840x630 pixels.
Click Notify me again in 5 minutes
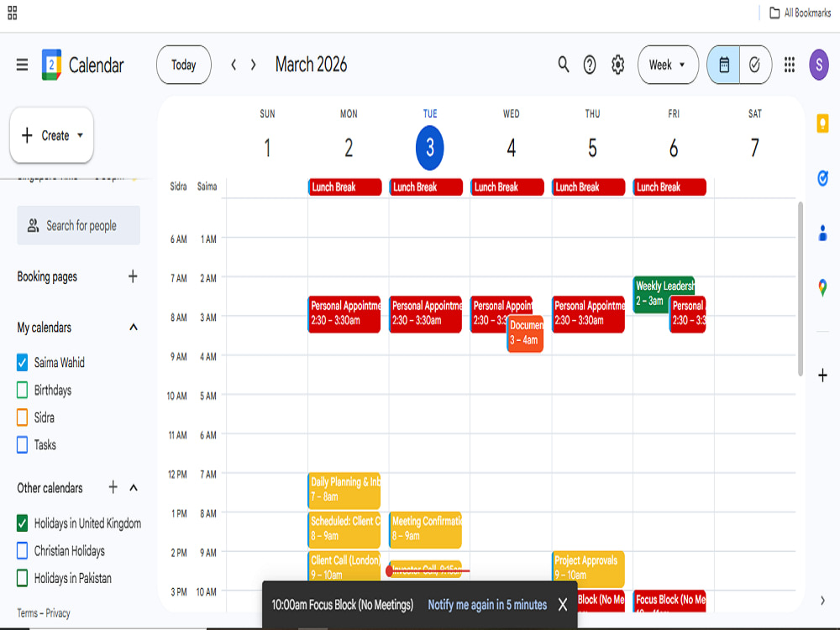coord(487,605)
